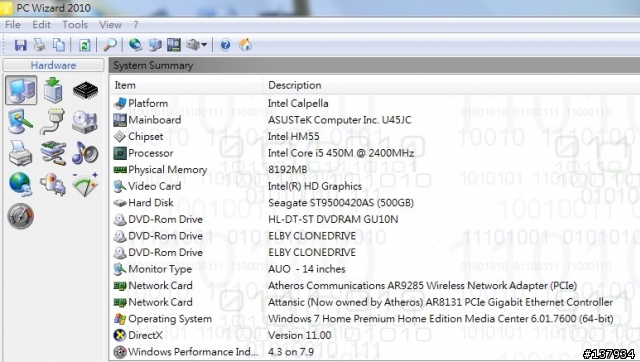Select the Platform row
640x362 pixels.
(375, 103)
